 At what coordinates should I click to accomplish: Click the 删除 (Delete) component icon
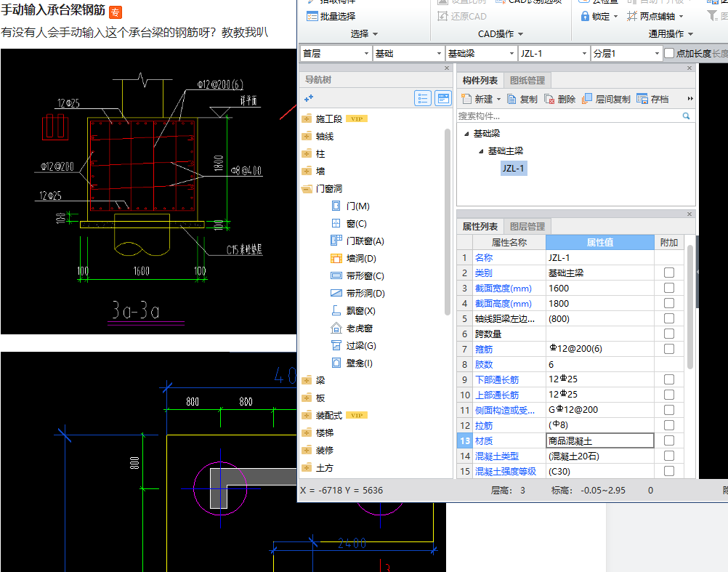point(549,99)
